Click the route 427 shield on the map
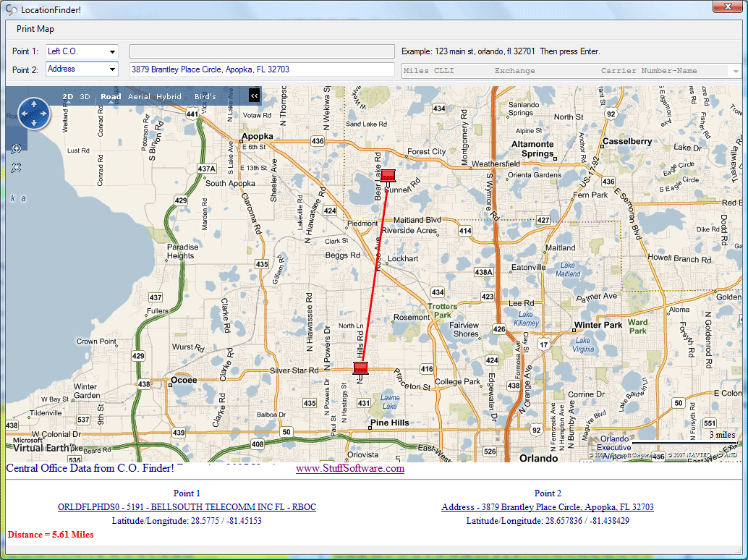The image size is (748, 560). [x=543, y=220]
